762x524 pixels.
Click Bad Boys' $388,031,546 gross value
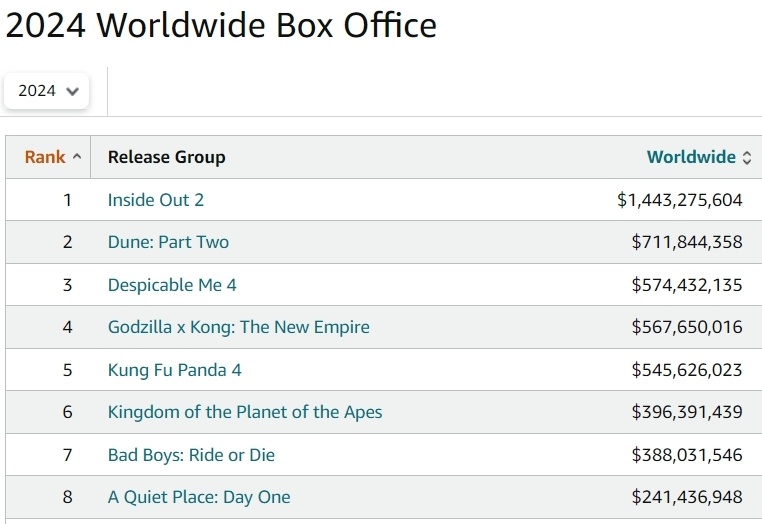click(687, 455)
